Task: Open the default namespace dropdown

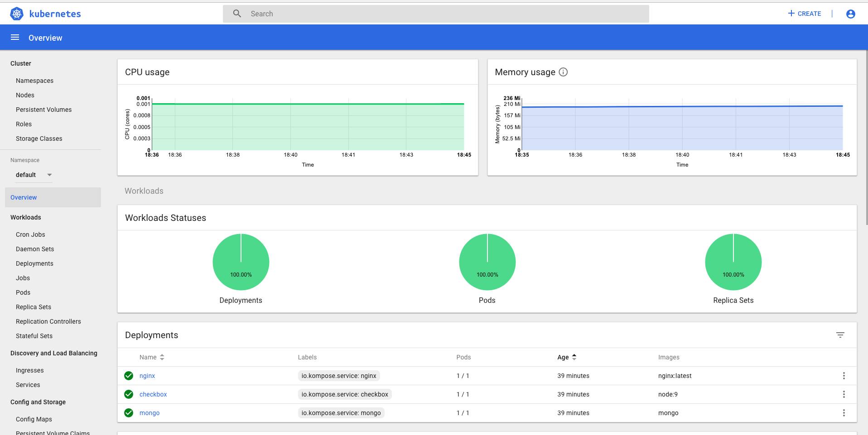Action: [x=34, y=175]
